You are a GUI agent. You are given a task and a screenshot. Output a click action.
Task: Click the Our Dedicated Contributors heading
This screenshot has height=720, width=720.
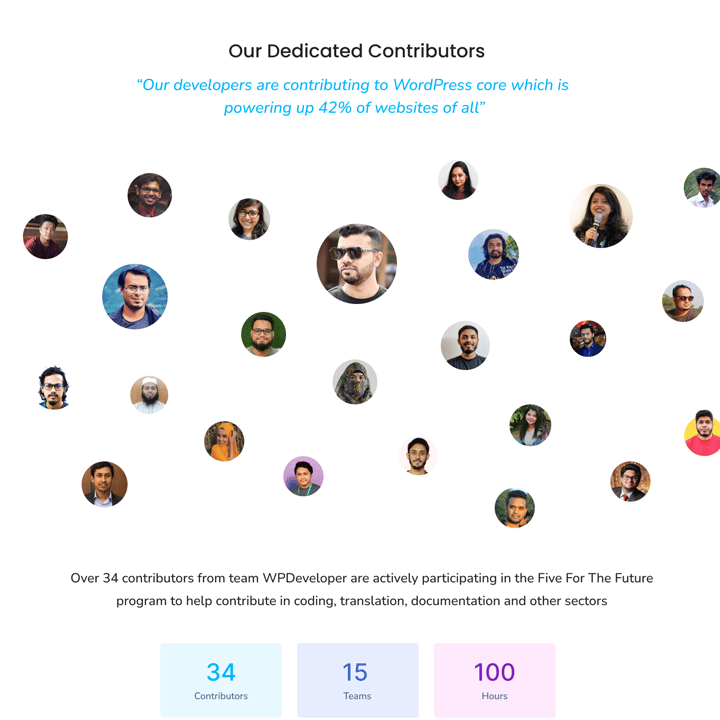tap(356, 51)
